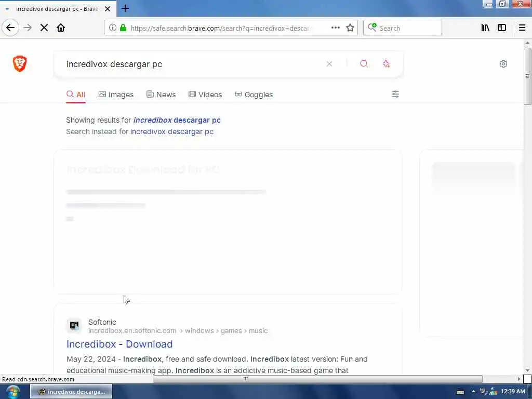
Task: Click the toolbar Search field
Action: pyautogui.click(x=403, y=28)
